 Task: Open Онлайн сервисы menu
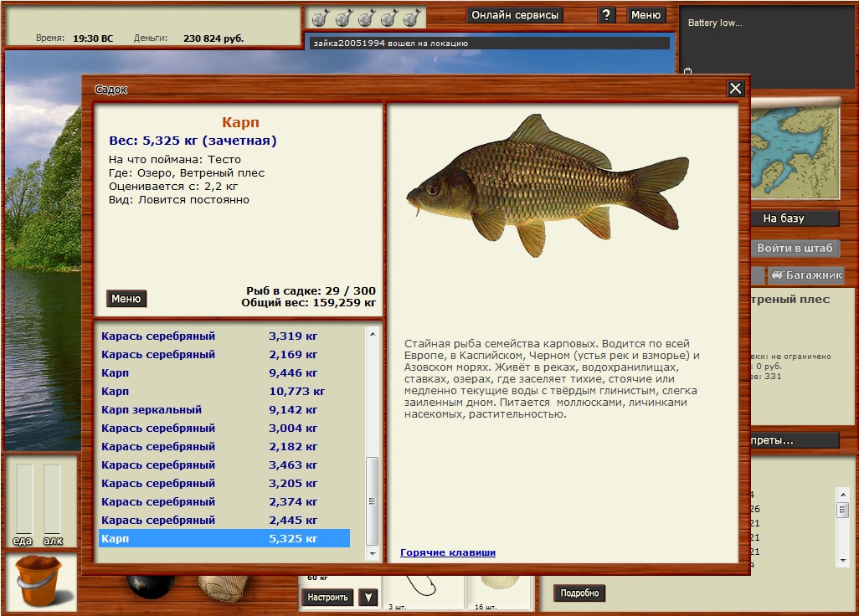514,15
